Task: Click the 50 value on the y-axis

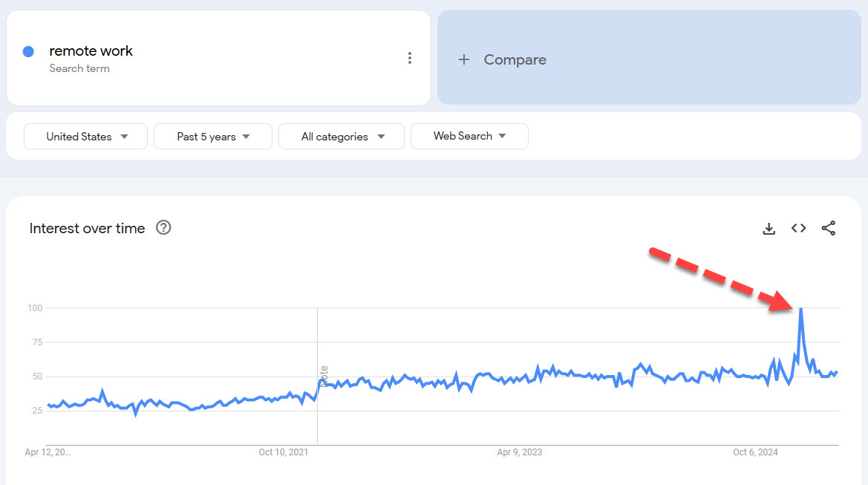Action: pyautogui.click(x=37, y=377)
